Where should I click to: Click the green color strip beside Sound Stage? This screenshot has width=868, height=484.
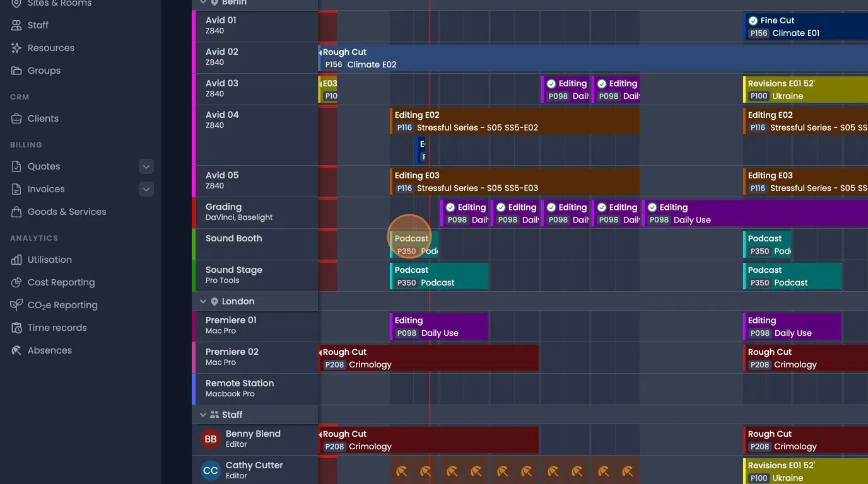(x=194, y=275)
